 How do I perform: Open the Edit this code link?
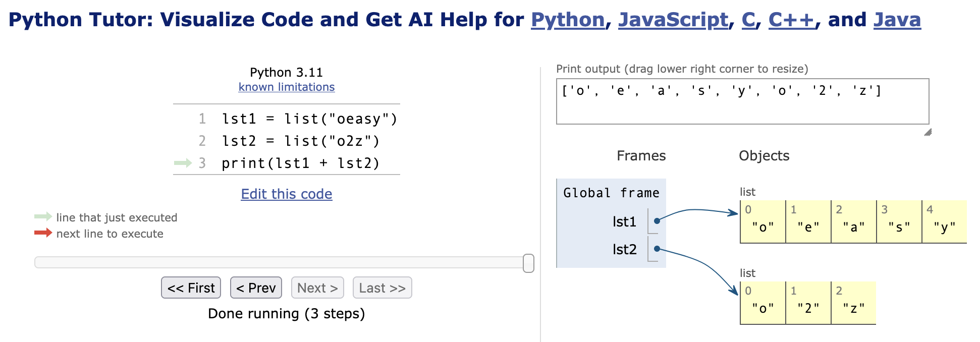coord(286,194)
